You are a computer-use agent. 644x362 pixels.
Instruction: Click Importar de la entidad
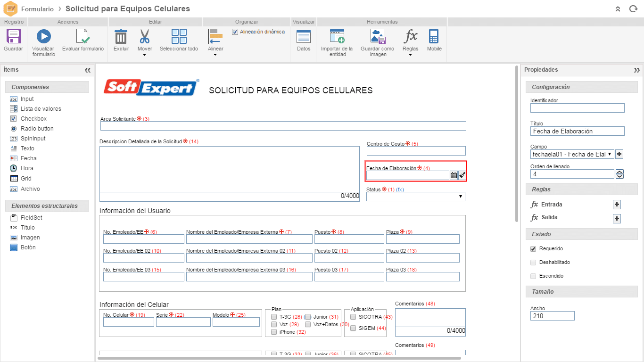pos(337,37)
